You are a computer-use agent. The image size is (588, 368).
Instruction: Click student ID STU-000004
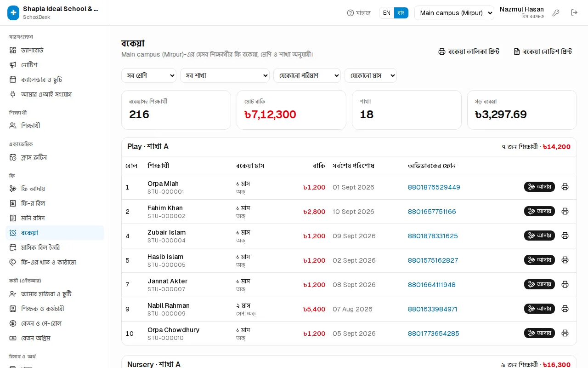click(166, 241)
